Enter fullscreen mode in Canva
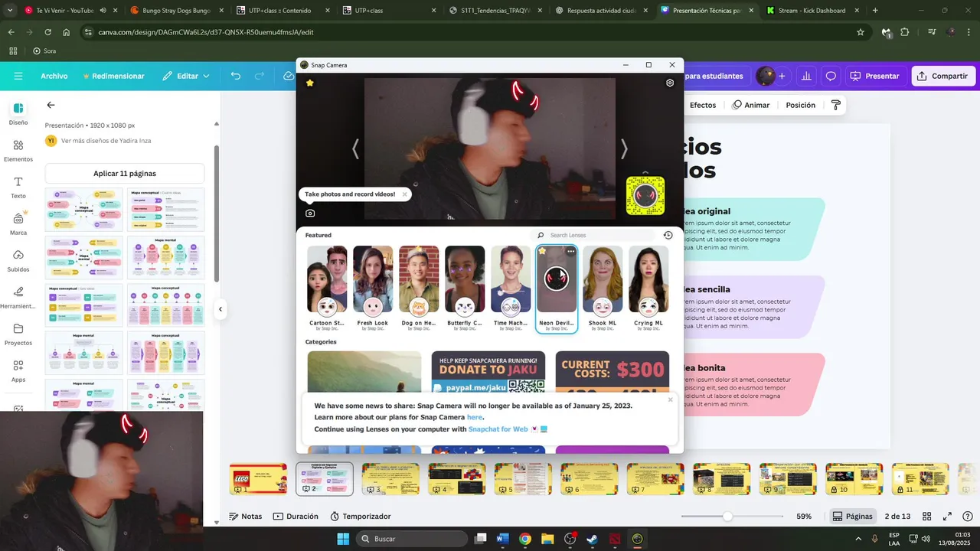Viewport: 980px width, 551px height. coord(947,517)
